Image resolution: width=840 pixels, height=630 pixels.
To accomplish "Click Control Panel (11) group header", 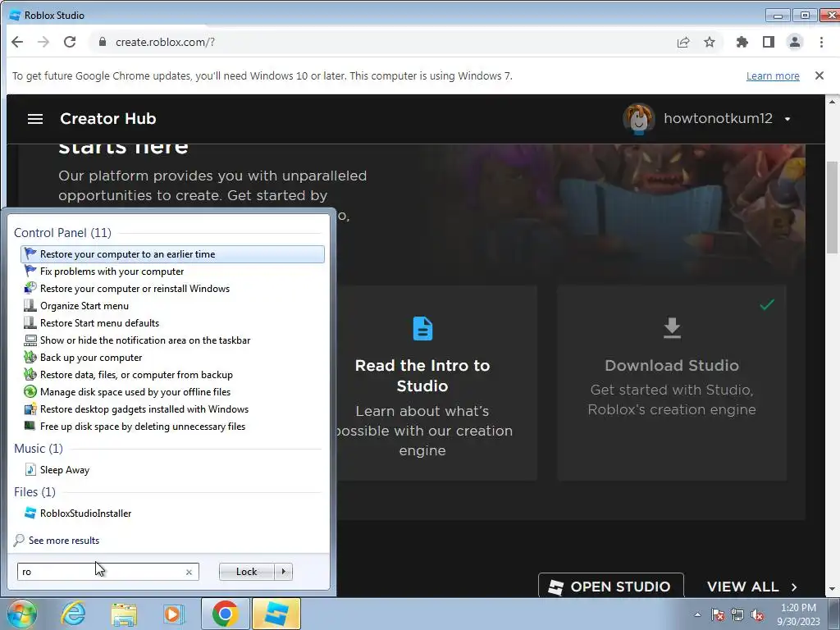I will [62, 232].
